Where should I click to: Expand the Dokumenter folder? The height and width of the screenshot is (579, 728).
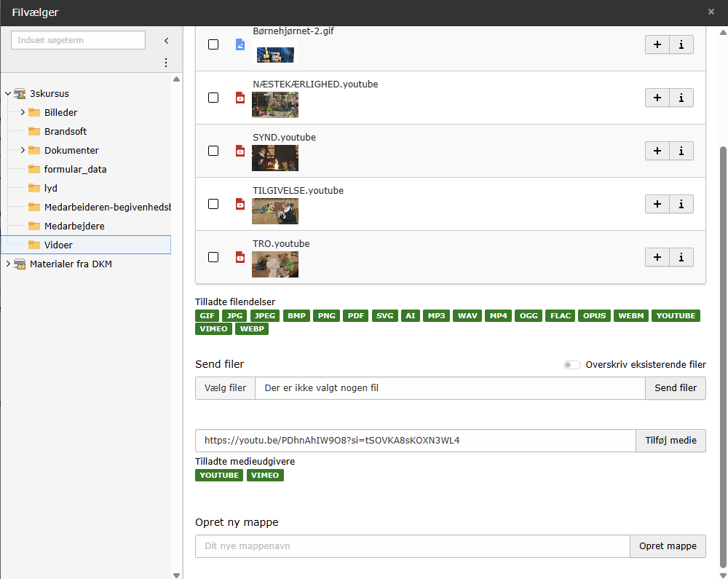[x=23, y=150]
